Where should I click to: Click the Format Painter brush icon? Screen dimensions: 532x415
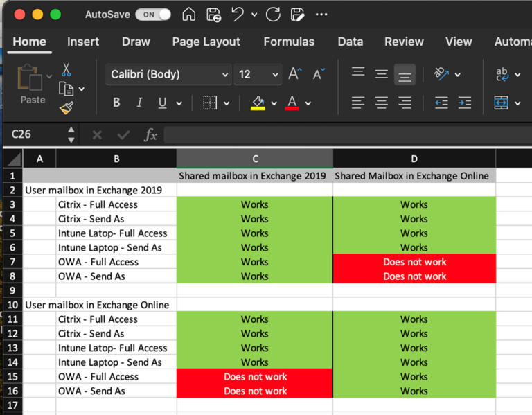click(x=66, y=108)
